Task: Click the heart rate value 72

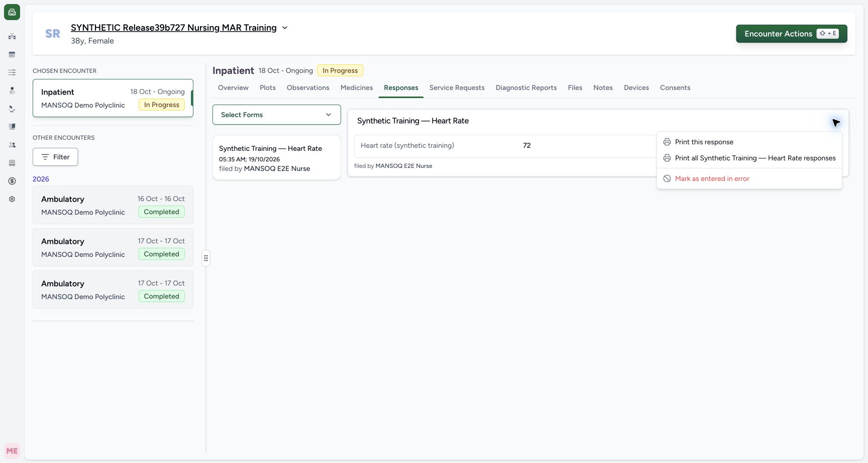Action: [x=527, y=145]
